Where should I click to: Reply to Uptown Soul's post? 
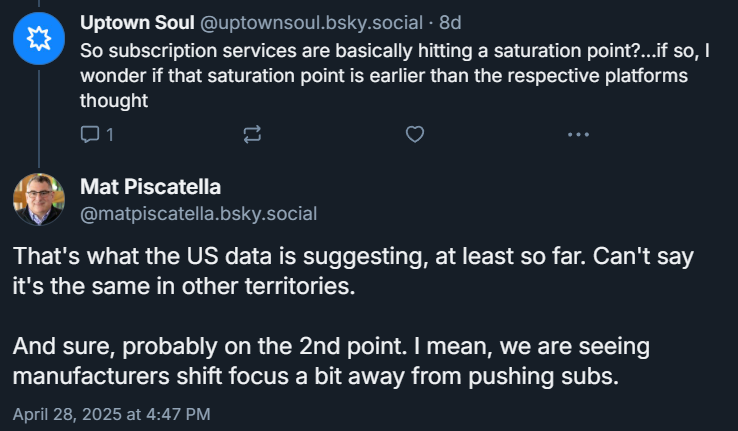pos(89,134)
